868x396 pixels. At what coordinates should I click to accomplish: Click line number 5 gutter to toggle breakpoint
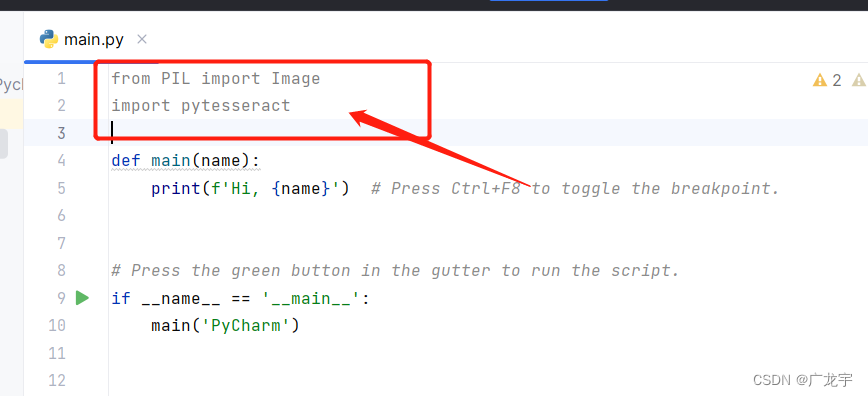[61, 188]
